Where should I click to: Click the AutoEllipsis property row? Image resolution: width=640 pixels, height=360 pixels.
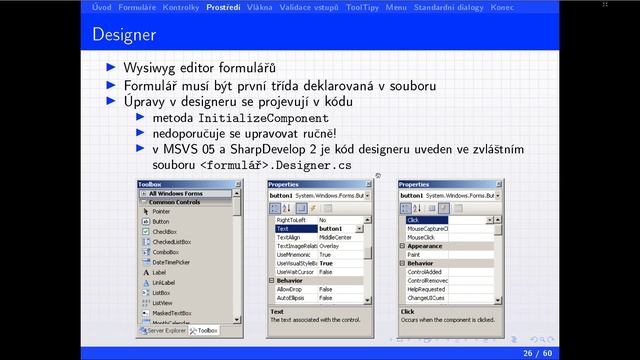click(319, 298)
